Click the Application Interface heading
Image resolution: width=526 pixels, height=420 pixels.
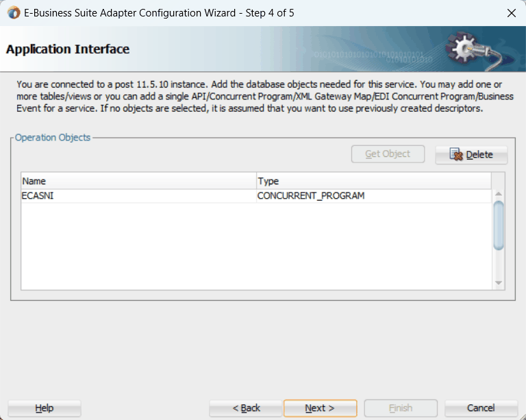point(68,49)
